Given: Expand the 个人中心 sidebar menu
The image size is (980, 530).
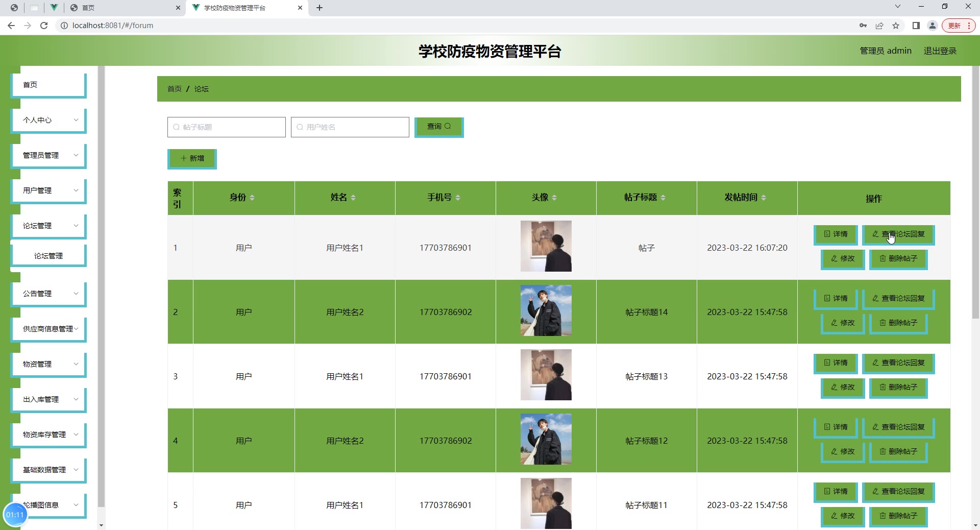Looking at the screenshot, I should (x=48, y=121).
